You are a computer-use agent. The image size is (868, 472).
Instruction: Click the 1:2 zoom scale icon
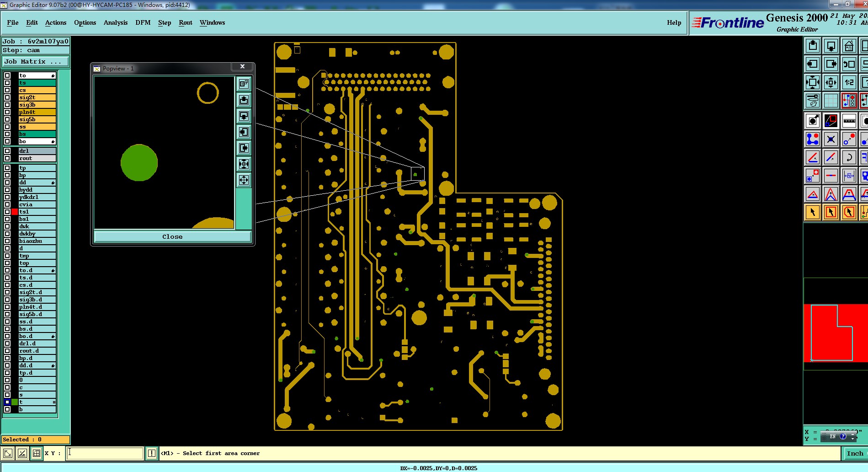click(x=849, y=82)
